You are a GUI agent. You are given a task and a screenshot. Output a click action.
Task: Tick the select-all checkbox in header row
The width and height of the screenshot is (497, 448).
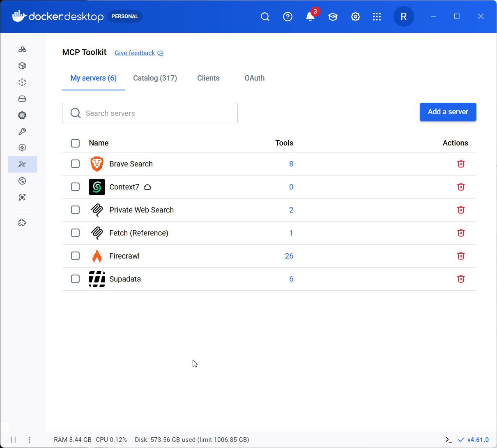tap(75, 143)
